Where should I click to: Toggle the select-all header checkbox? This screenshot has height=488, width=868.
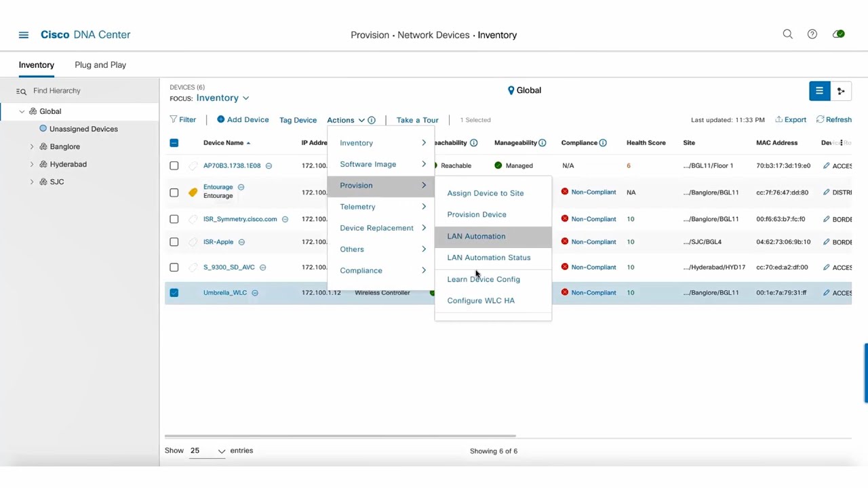(174, 142)
